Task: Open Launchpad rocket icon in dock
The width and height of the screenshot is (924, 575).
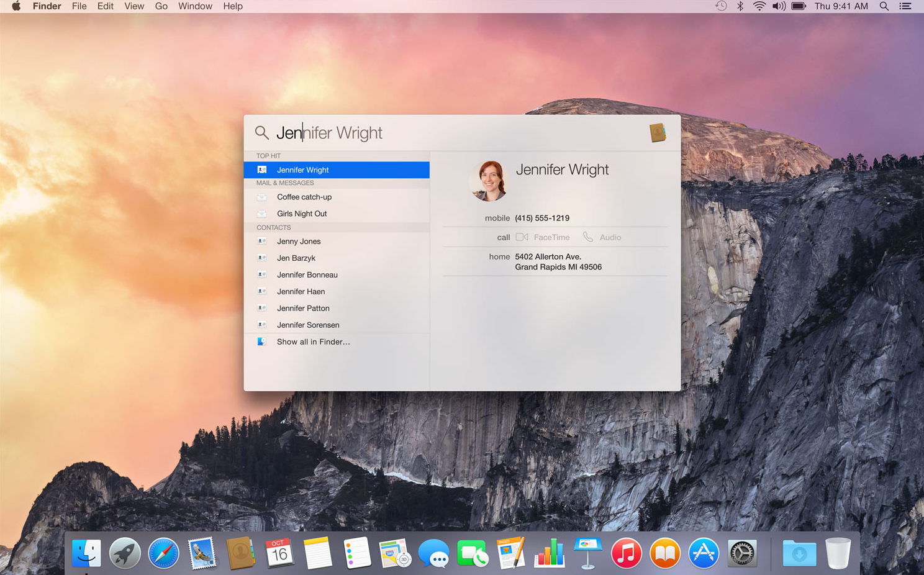Action: pos(125,553)
